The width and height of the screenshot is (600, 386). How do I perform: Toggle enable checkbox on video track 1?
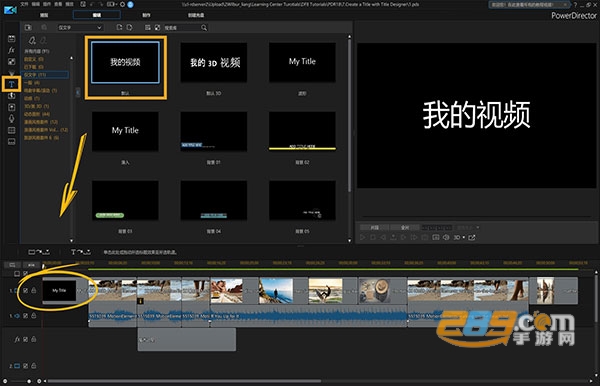pyautogui.click(x=26, y=291)
